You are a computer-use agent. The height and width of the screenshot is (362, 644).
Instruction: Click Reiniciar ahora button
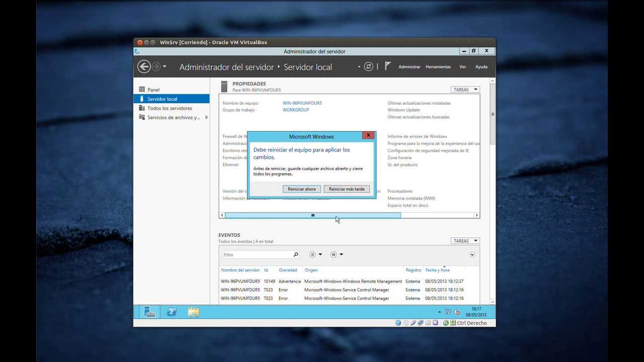[302, 189]
